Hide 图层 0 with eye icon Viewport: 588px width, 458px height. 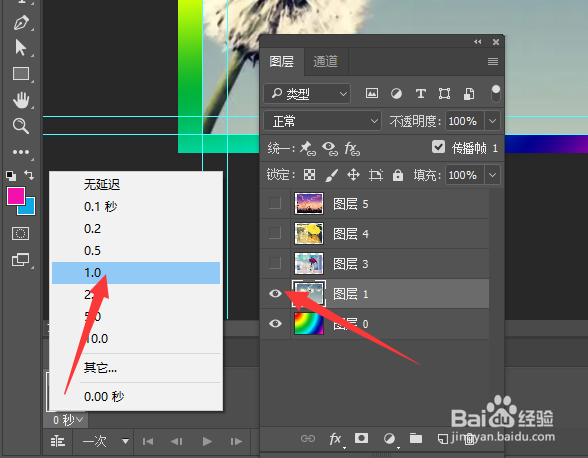(x=275, y=323)
